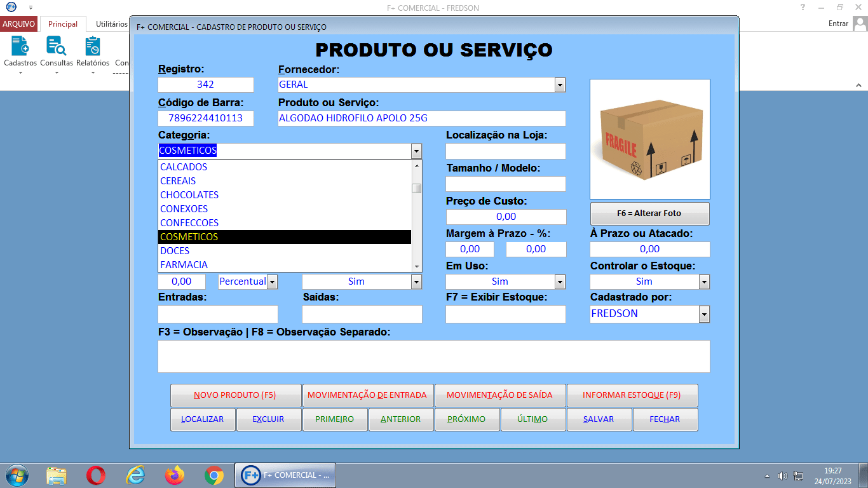This screenshot has width=868, height=488.
Task: Click MOVIMENTAÇÃO DE ENTRADA button
Action: coord(368,395)
